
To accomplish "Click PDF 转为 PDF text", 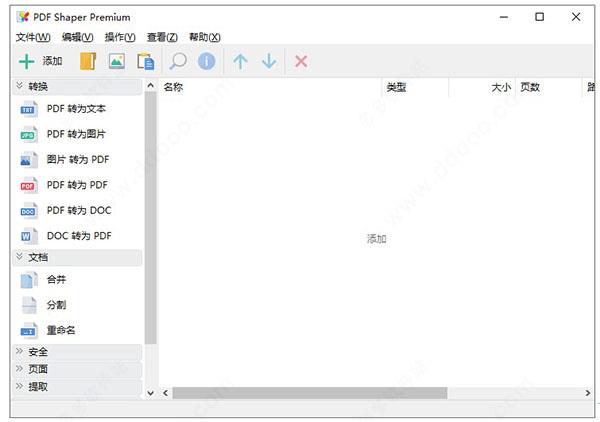I will (77, 185).
